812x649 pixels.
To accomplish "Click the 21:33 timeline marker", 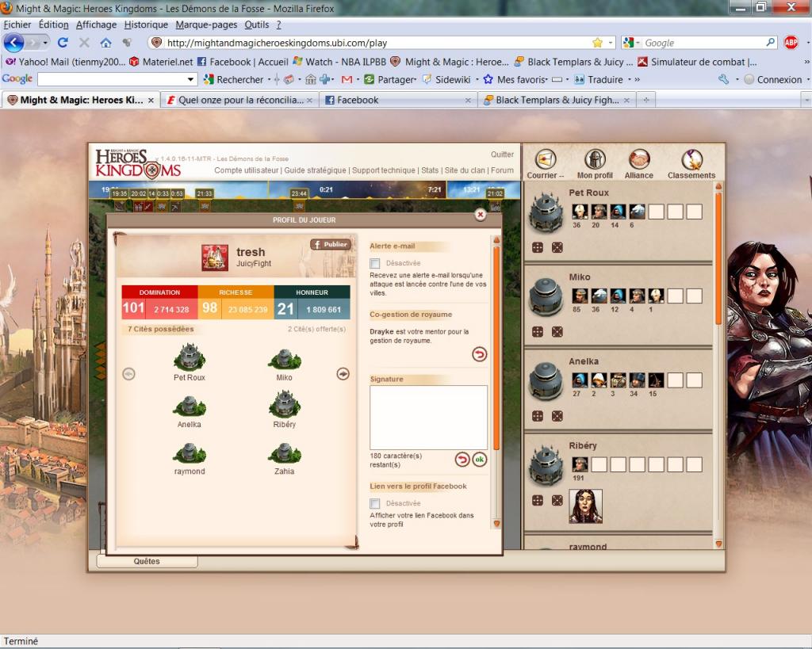I will tap(205, 193).
